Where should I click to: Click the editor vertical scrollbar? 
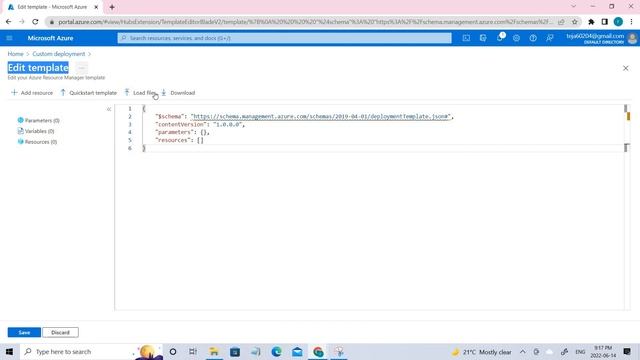(627, 207)
